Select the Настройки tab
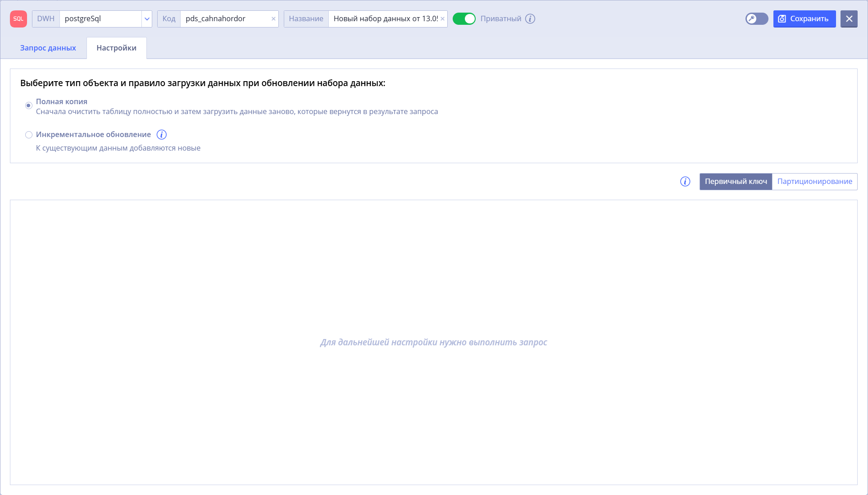 [x=117, y=48]
